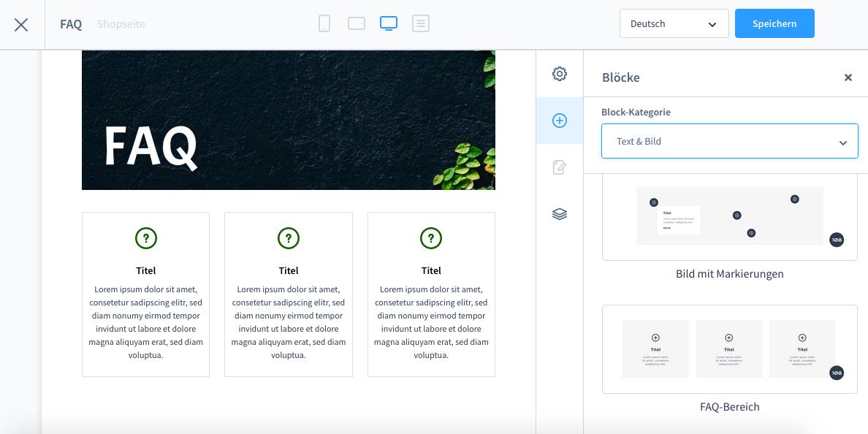Screen dimensions: 868x434
Task: Select the FAQ-Bereich block thumbnail
Action: (730, 349)
